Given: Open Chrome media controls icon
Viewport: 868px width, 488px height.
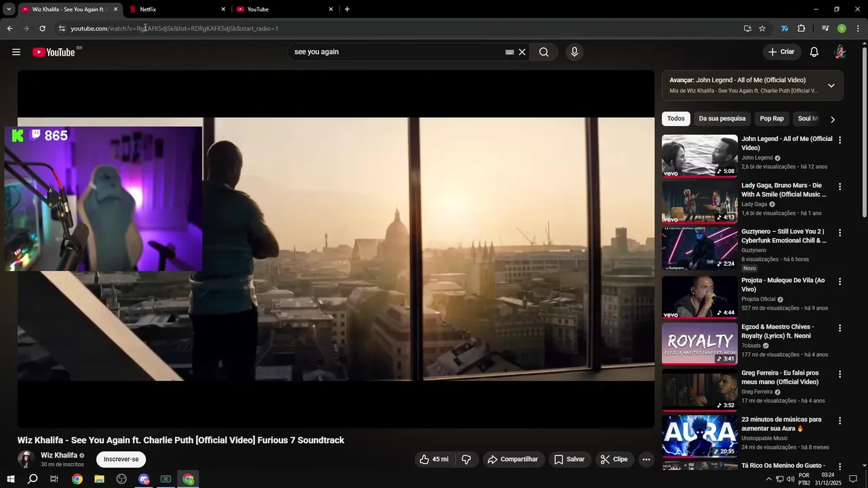Looking at the screenshot, I should (825, 28).
